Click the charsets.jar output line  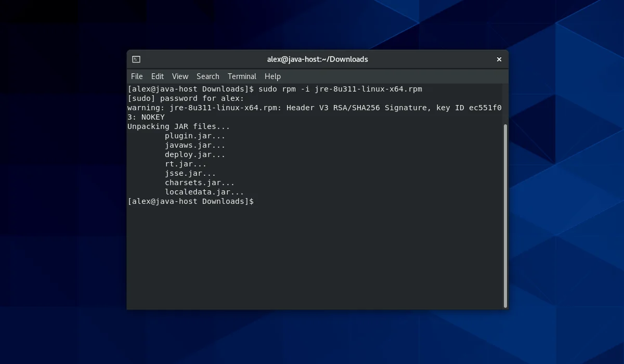point(200,183)
